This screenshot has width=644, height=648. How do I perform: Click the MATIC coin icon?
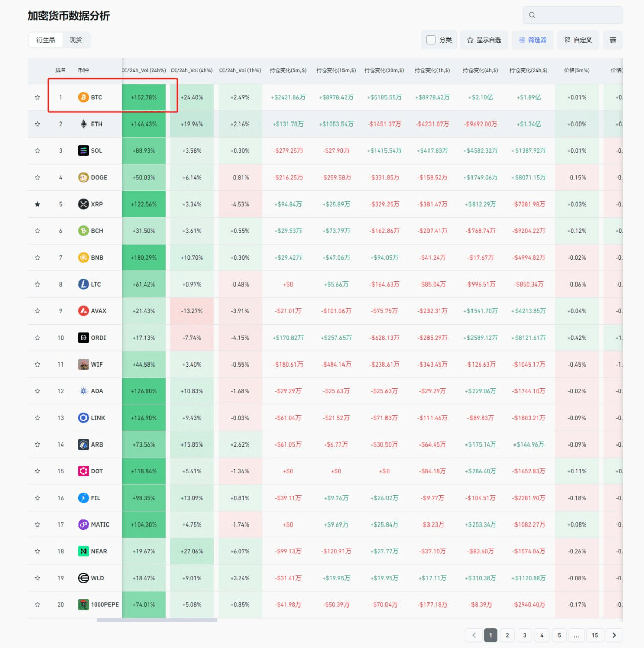pos(83,525)
